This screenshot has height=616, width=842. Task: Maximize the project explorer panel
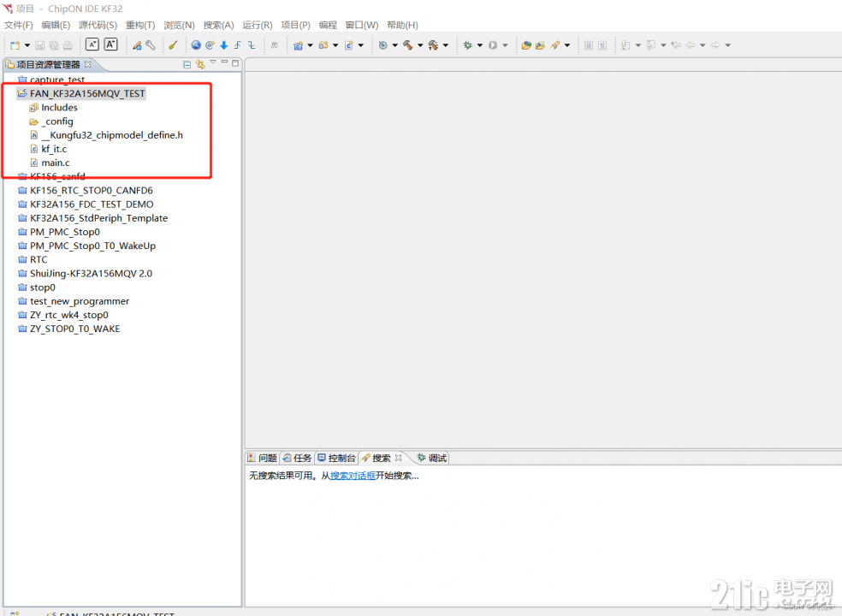pyautogui.click(x=235, y=62)
